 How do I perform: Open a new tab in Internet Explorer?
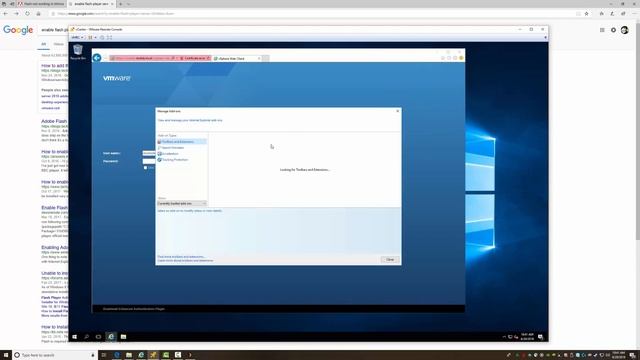(266, 59)
